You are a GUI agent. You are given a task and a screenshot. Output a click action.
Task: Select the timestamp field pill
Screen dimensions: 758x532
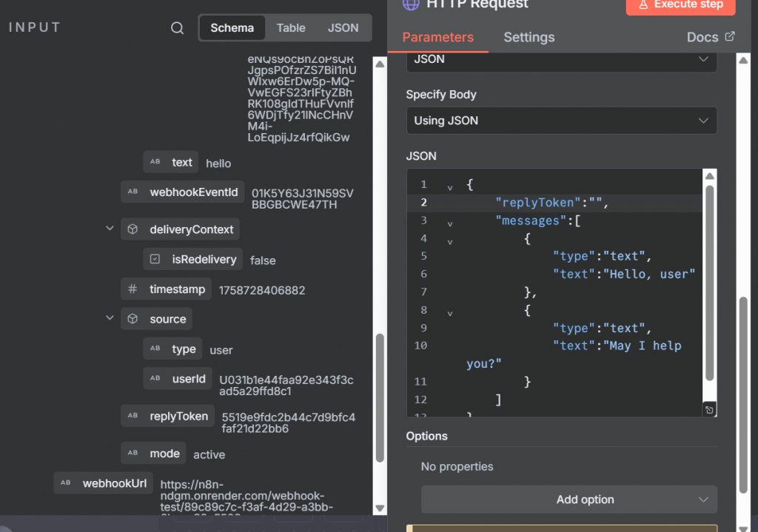167,289
